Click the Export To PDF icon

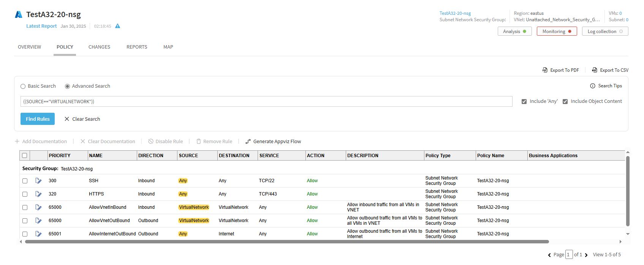pos(545,70)
